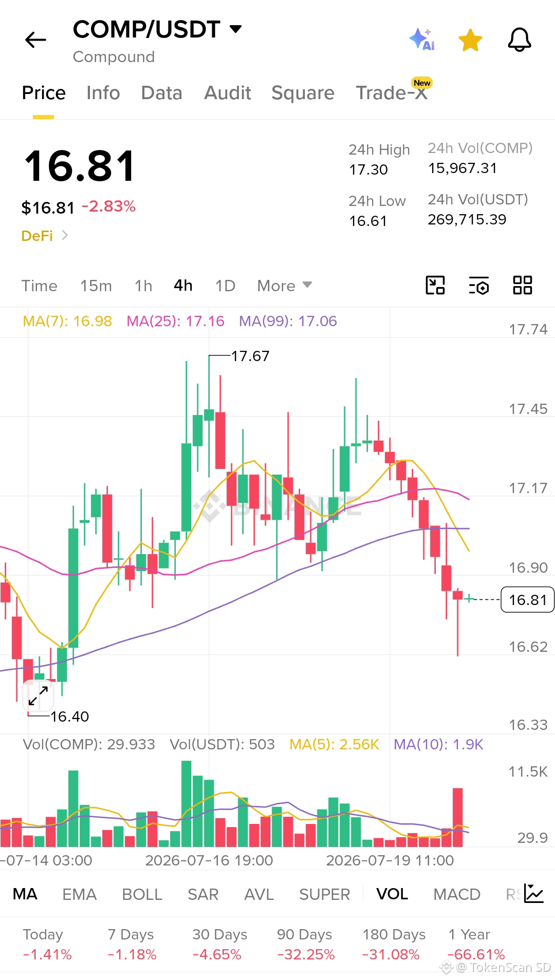
Task: Enable the EMA indicator
Action: click(x=79, y=894)
